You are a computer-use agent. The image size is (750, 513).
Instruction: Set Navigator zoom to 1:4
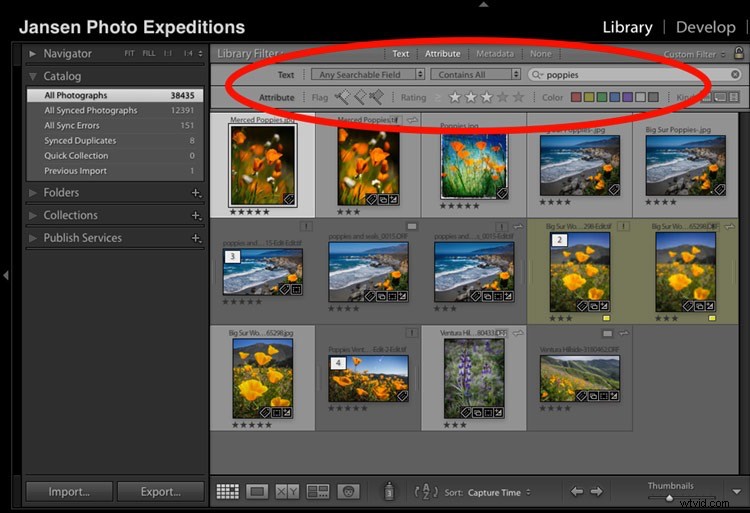pos(188,54)
